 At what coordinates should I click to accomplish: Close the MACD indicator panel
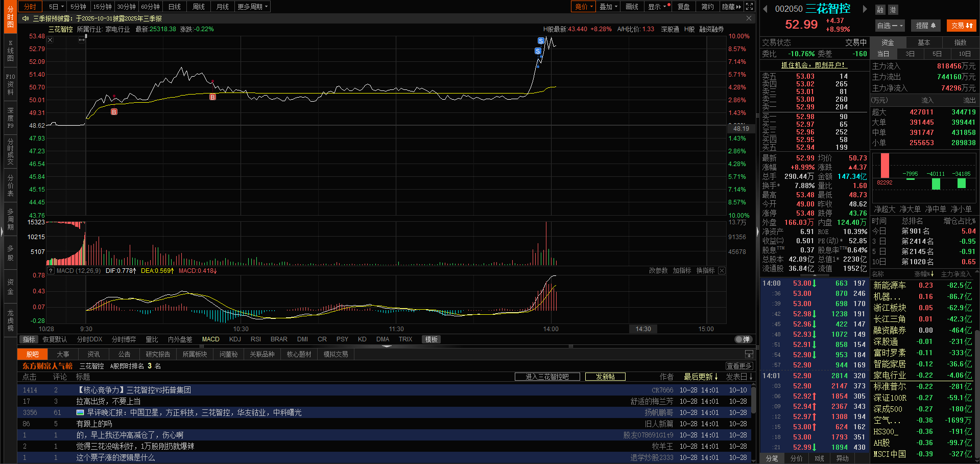coord(722,271)
